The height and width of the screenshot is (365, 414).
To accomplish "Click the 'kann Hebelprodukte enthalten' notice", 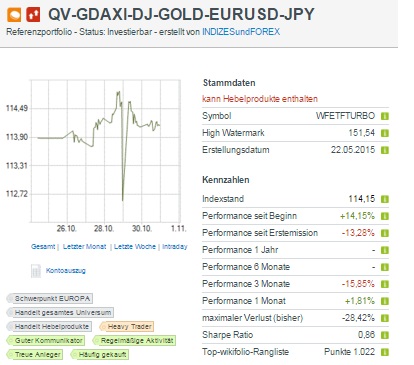I will (x=260, y=99).
